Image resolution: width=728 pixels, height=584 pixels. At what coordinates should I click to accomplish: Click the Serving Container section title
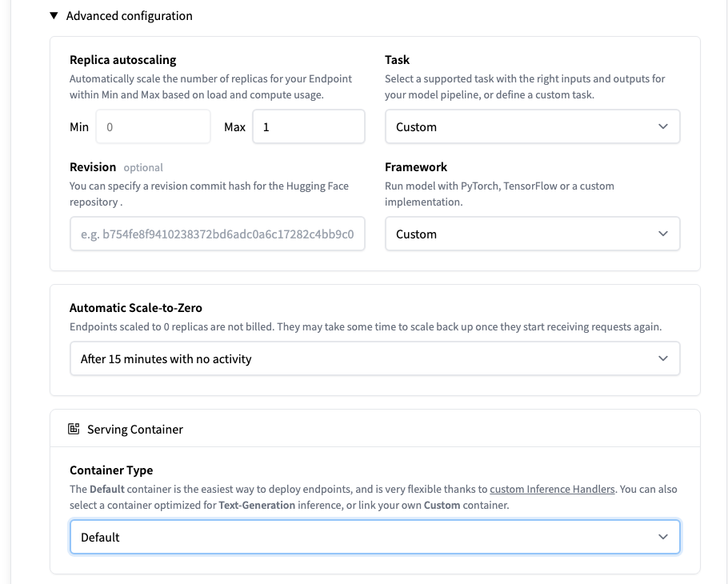[x=134, y=430]
